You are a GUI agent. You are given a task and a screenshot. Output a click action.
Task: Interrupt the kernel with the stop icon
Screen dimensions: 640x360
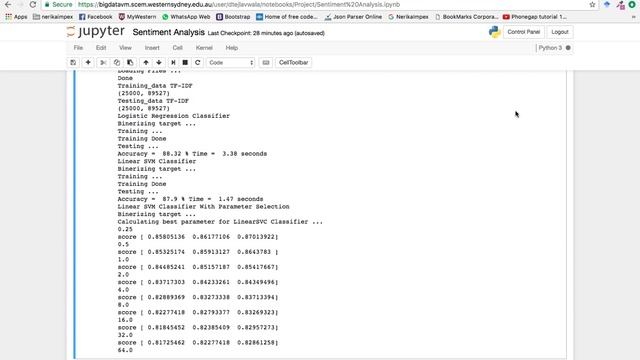[185, 62]
